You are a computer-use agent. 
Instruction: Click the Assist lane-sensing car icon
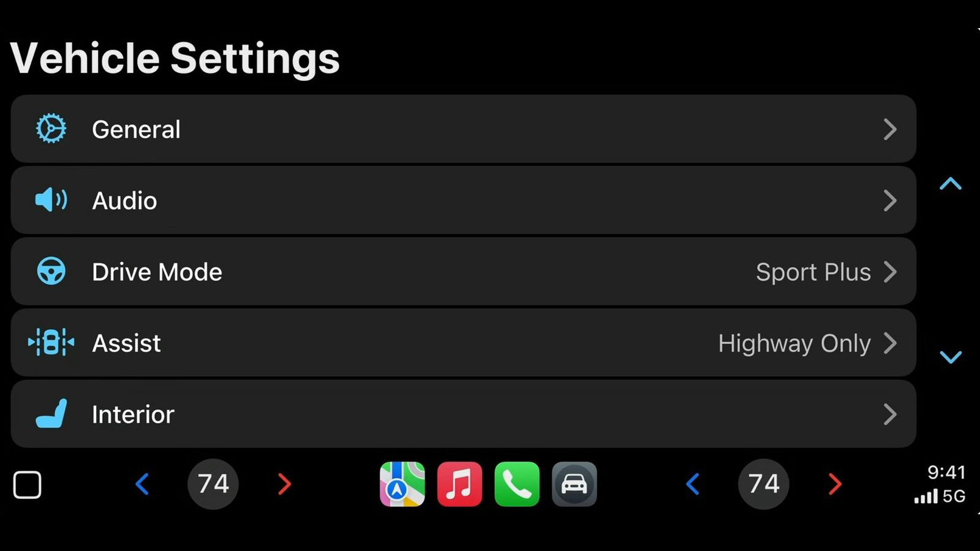pos(51,343)
